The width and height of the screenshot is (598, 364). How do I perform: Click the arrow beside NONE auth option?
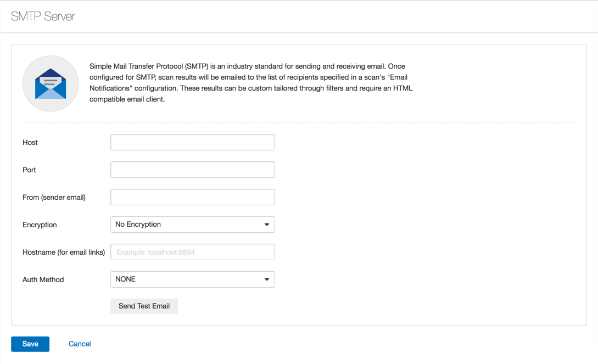(x=267, y=279)
